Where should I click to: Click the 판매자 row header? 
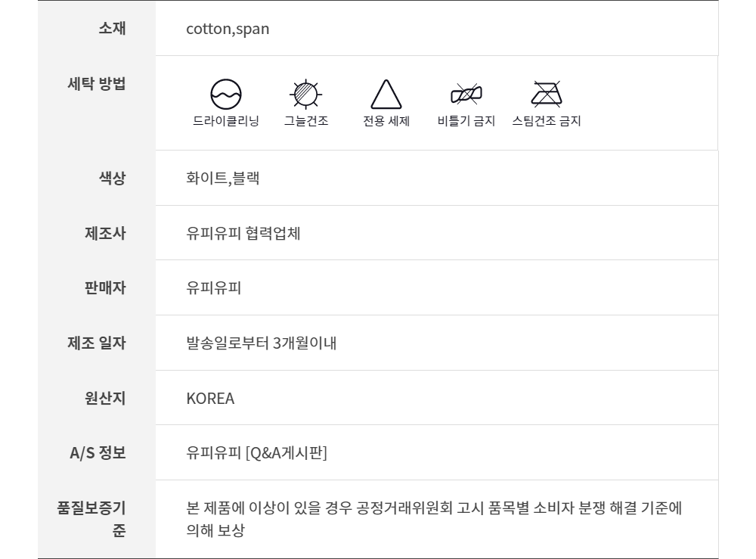tap(104, 287)
